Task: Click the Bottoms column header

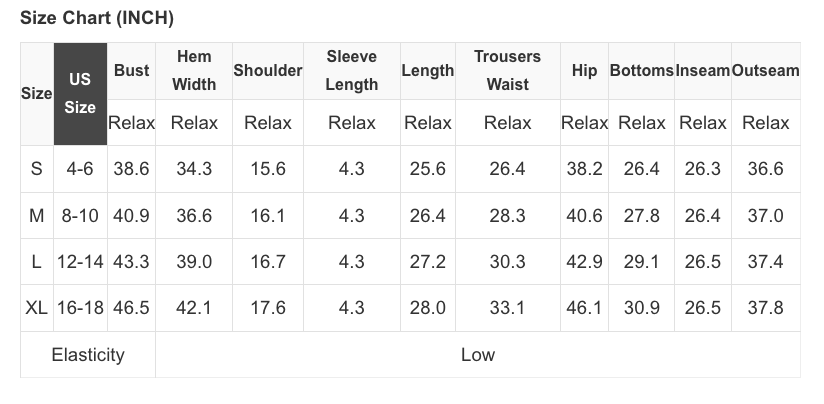Action: pos(641,71)
